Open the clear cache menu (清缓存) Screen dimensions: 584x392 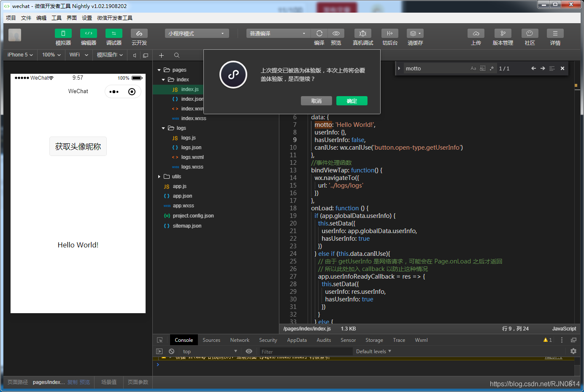click(x=415, y=33)
